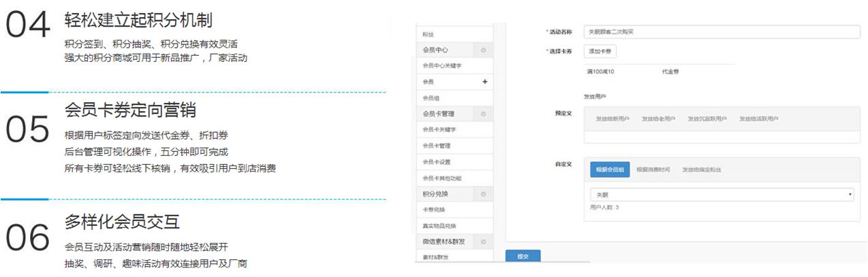Viewport: 868px width, 277px height.
Task: Switch to the 根据会员组 tab
Action: coord(610,169)
